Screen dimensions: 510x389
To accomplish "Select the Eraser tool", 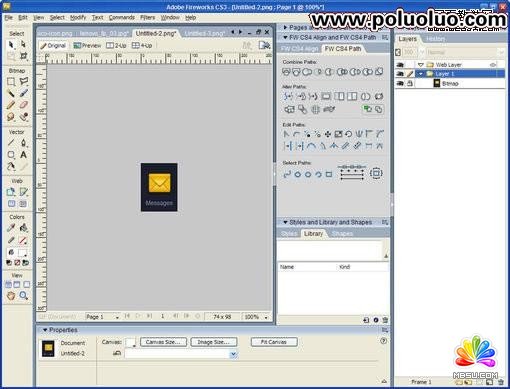I will coord(23,105).
